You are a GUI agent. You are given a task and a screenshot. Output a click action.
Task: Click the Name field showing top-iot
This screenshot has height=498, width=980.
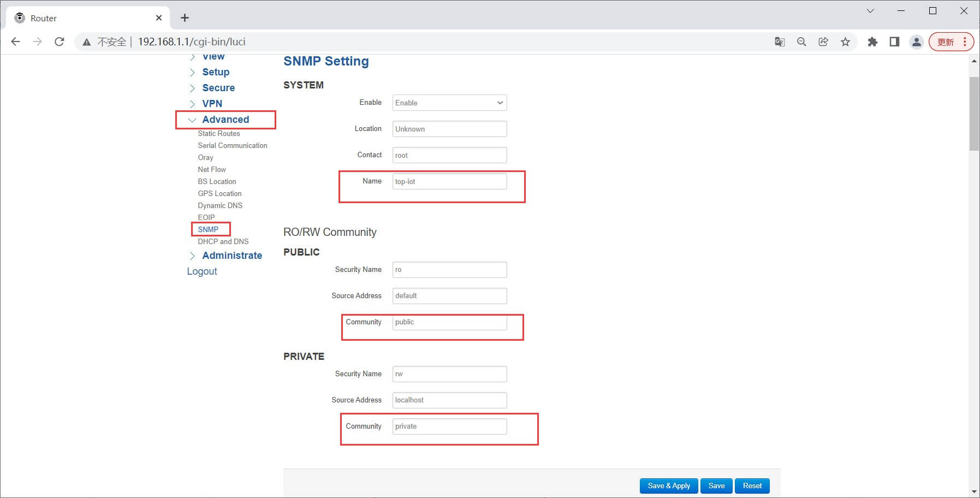449,181
